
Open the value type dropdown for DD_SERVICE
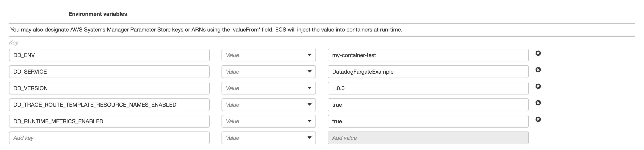(x=310, y=71)
